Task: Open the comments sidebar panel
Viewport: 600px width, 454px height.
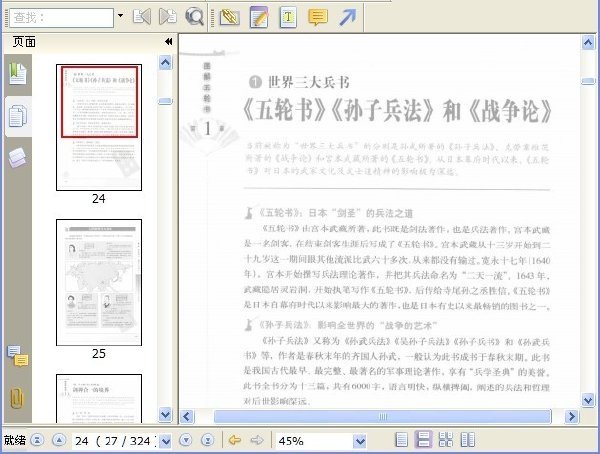Action: click(18, 356)
